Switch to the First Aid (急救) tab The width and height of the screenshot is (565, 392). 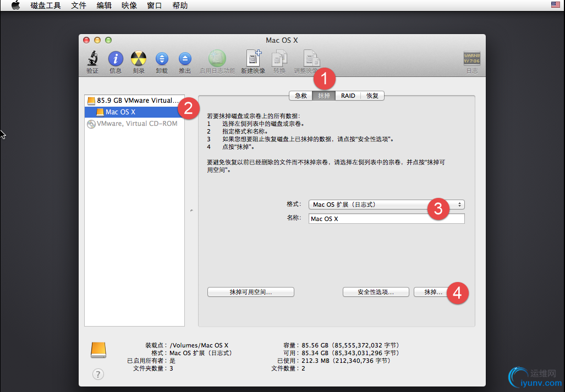(x=301, y=96)
